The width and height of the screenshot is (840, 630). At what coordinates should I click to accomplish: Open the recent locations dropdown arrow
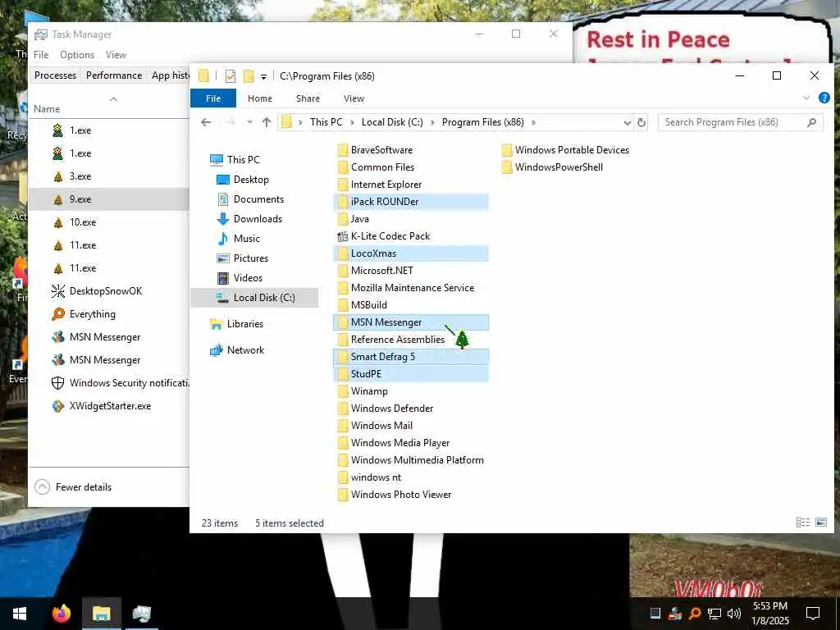[249, 123]
